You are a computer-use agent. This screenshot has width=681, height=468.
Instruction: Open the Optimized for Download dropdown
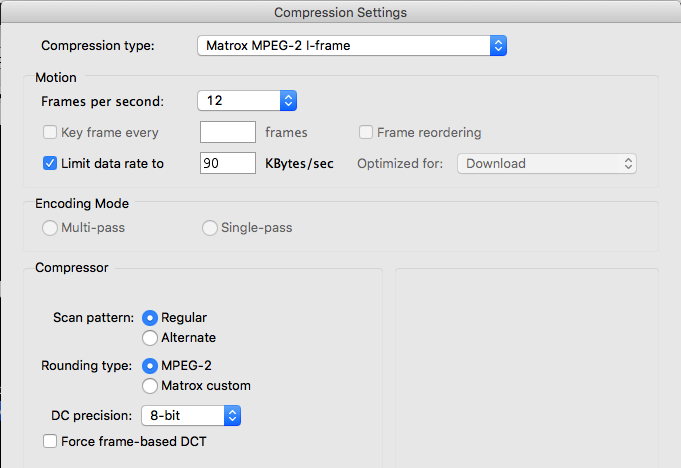(546, 163)
